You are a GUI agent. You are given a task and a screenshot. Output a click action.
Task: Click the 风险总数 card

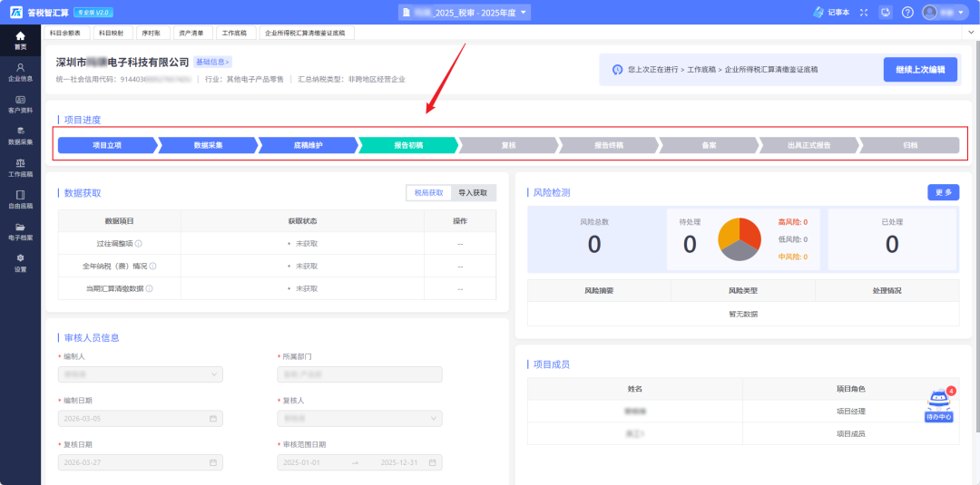click(x=594, y=239)
